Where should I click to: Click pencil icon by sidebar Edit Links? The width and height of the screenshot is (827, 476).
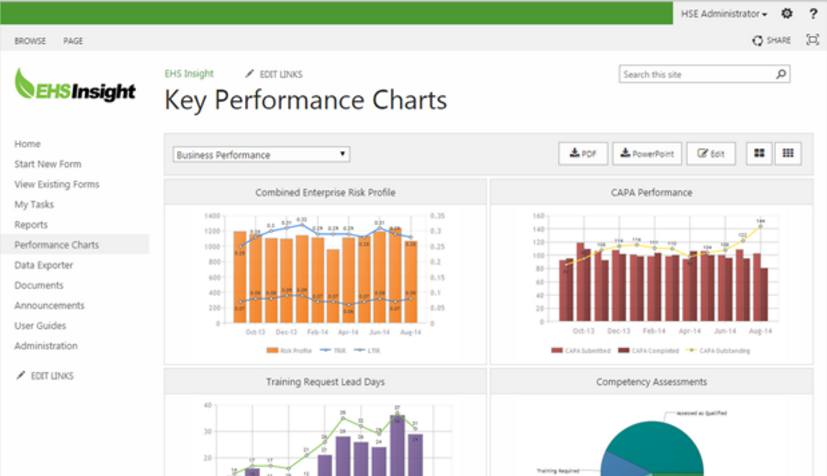pyautogui.click(x=21, y=375)
